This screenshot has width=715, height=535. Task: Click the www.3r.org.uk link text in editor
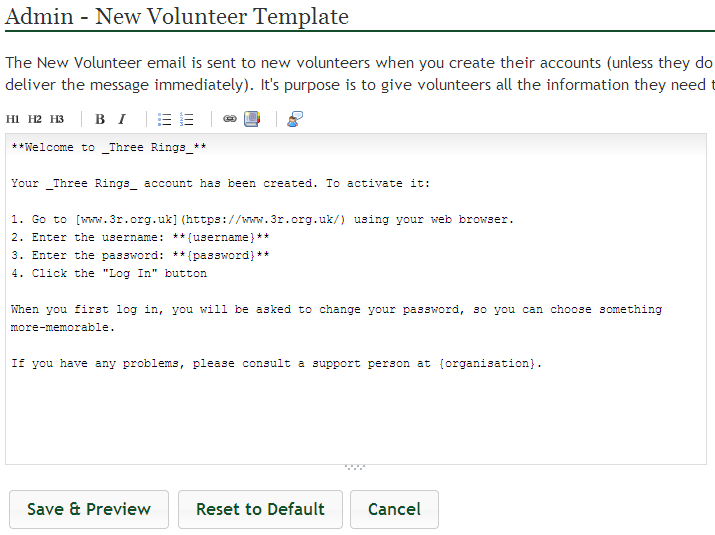click(126, 219)
